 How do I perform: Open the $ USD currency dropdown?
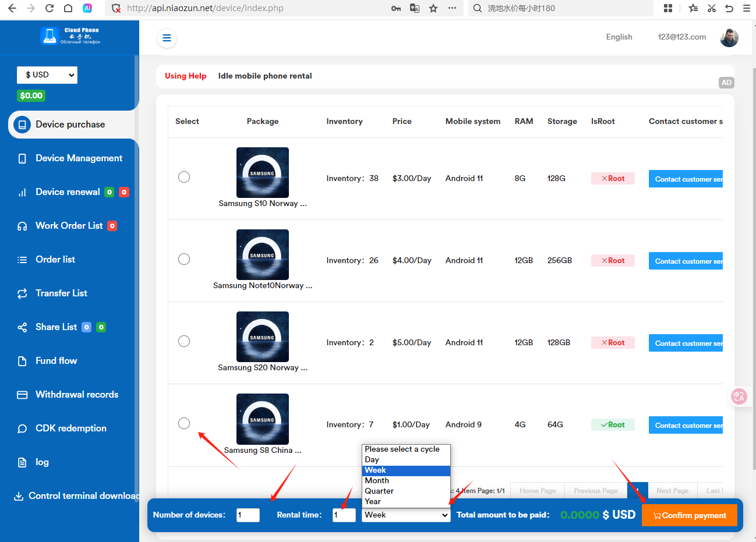pos(47,75)
